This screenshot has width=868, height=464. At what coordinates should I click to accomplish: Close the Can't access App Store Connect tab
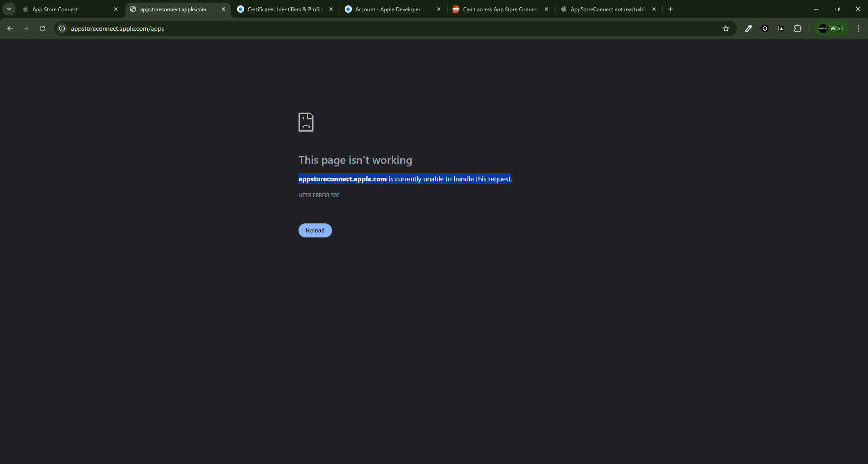546,9
